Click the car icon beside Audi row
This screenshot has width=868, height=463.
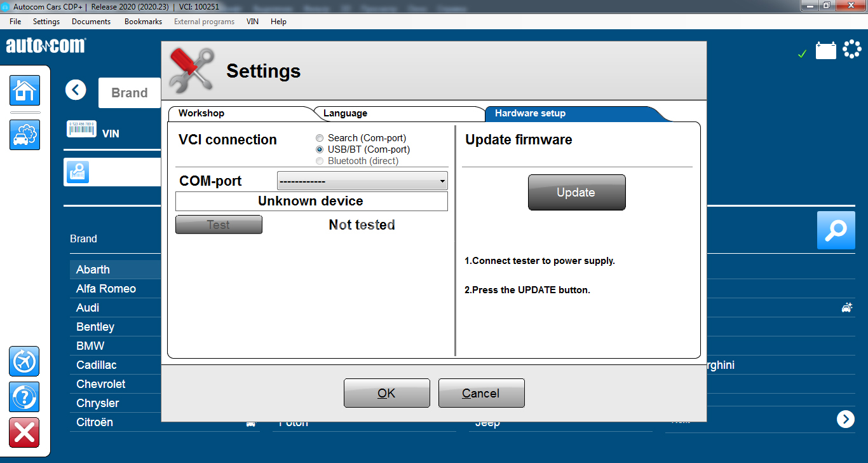point(847,308)
